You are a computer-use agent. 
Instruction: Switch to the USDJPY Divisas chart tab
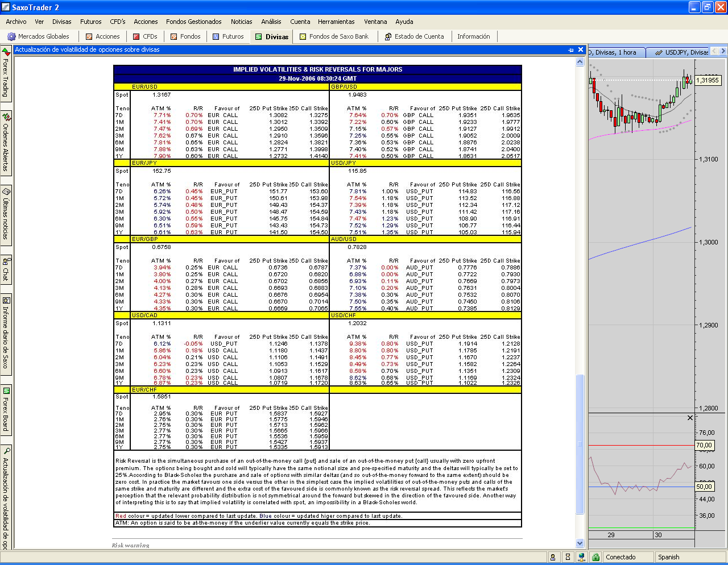coord(680,52)
